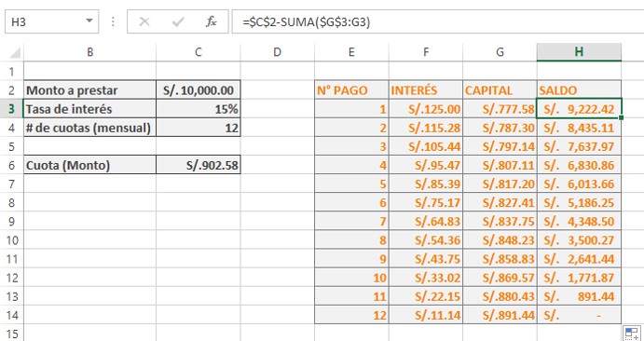
Task: Select row 6 header
Action: 11,165
